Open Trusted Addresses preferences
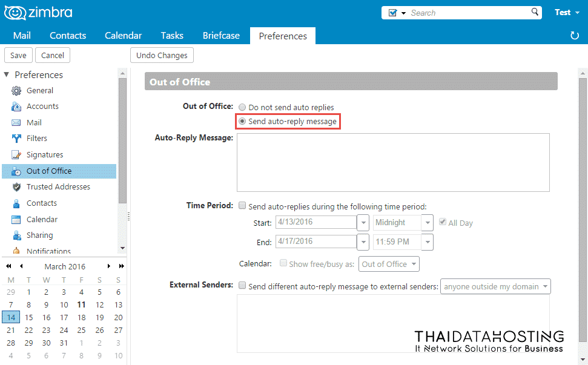588x365 pixels. pyautogui.click(x=59, y=186)
